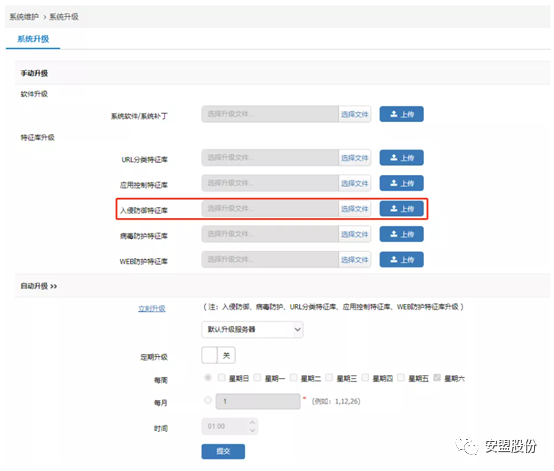The width and height of the screenshot is (554, 471).
Task: Select the 系统升级 tab
Action: tap(33, 39)
